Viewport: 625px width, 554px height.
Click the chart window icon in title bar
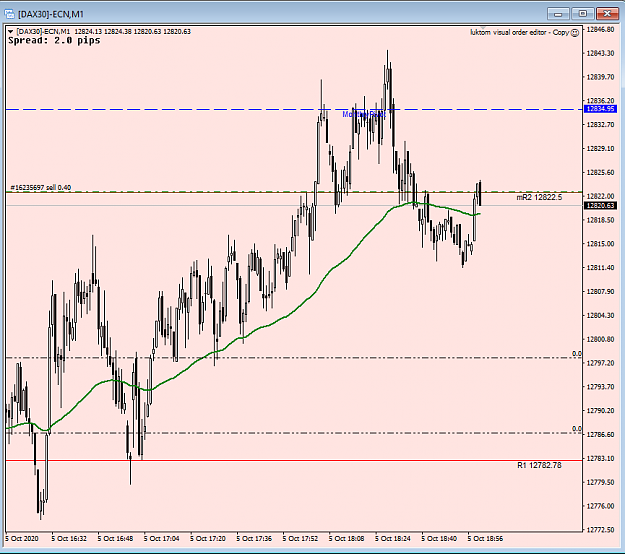pos(10,14)
